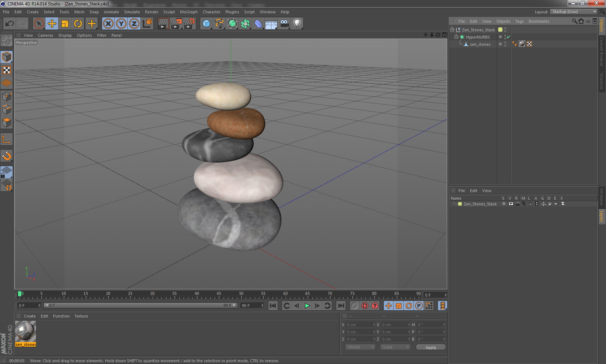
Task: Add a Light object bulb icon
Action: pos(297,24)
